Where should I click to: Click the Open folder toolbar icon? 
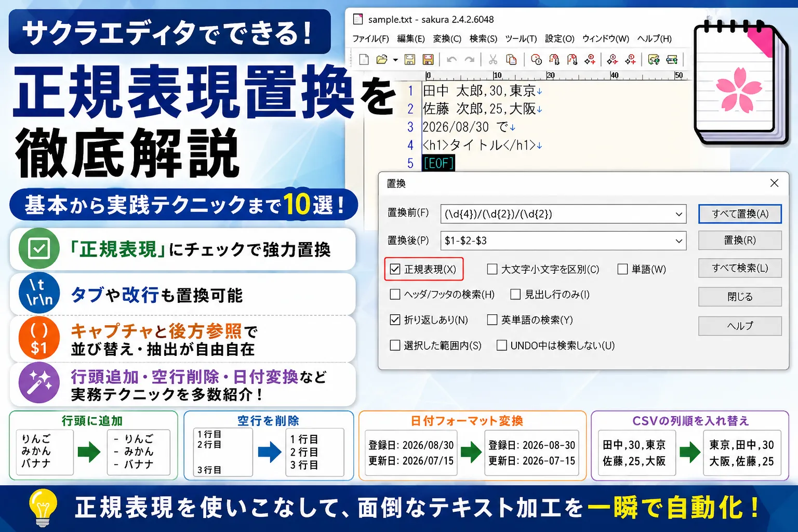tap(382, 60)
